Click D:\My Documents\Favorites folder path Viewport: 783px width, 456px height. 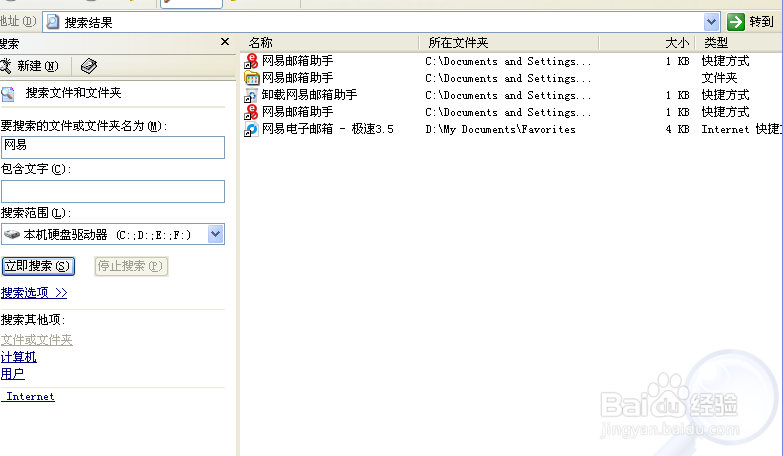500,129
